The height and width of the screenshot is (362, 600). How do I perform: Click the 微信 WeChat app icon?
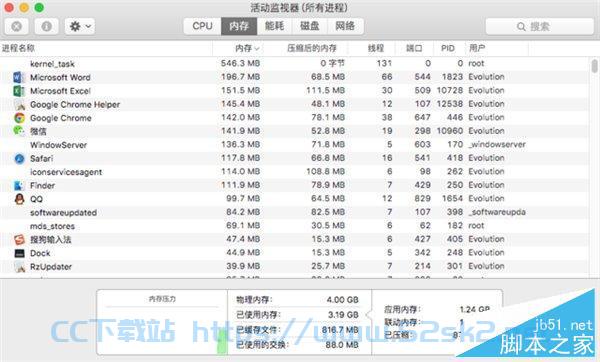pyautogui.click(x=19, y=131)
